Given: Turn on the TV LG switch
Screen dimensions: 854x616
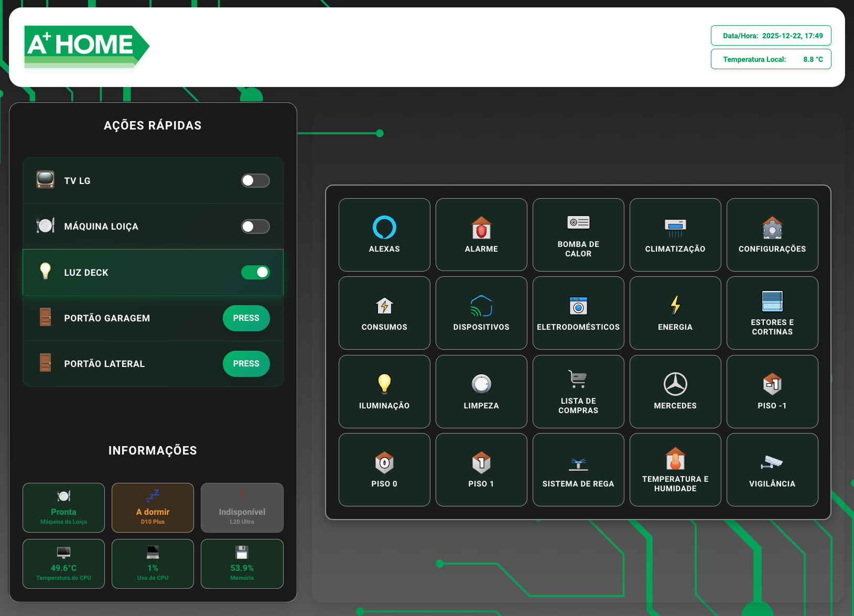Looking at the screenshot, I should (x=255, y=181).
